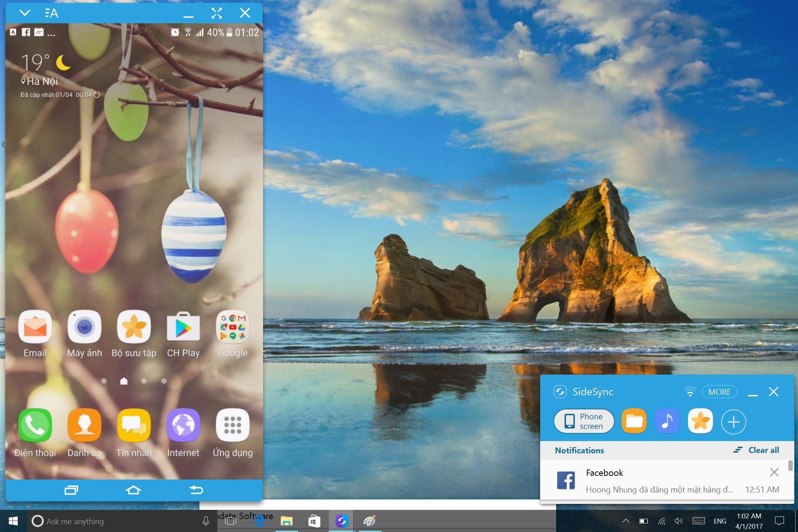Open the Hà Nội weather location label
Screen dimensions: 798x532
39,81
